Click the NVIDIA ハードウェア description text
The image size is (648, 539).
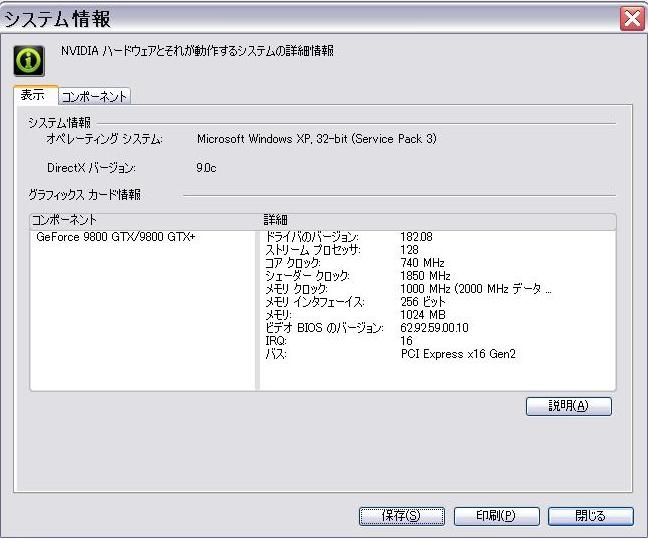pyautogui.click(x=197, y=51)
